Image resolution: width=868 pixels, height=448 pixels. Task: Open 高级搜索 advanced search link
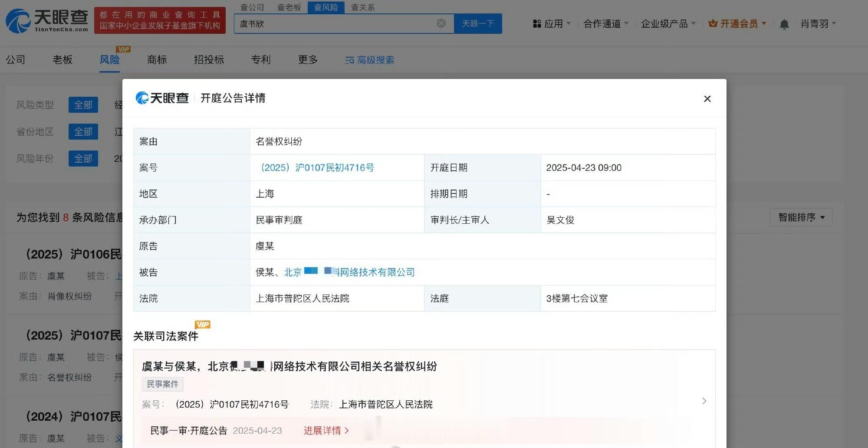coord(370,60)
